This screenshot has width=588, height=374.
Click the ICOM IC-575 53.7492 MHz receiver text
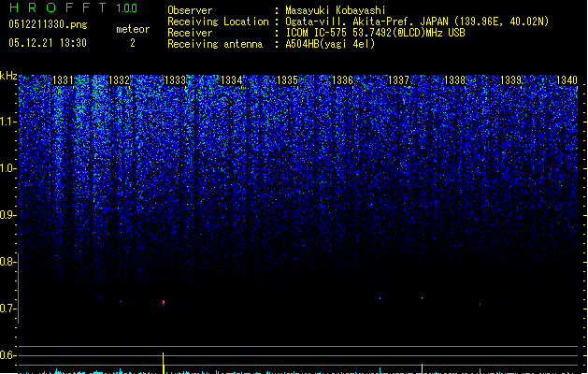[375, 33]
